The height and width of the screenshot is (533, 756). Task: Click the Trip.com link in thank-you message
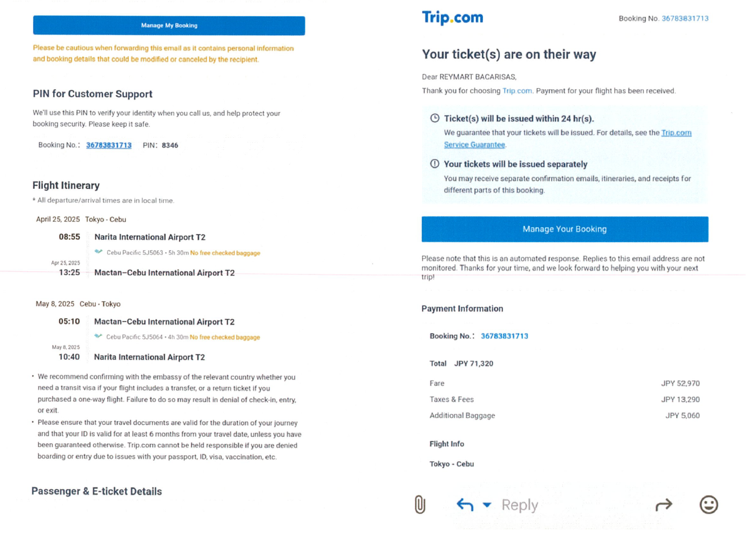[x=517, y=91]
